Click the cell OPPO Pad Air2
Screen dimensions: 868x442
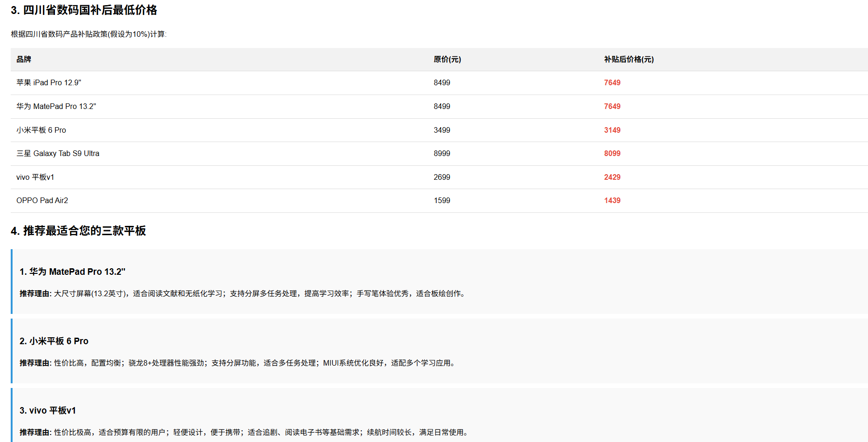42,200
